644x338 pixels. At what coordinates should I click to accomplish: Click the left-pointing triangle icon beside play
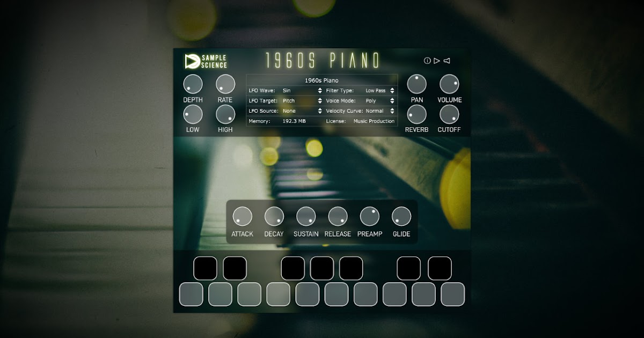click(447, 61)
